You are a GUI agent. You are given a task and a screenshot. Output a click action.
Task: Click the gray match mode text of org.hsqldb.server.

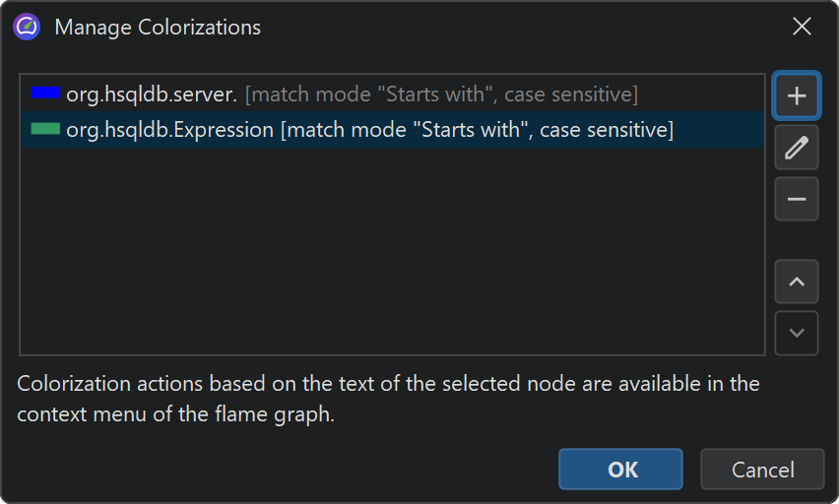tap(441, 94)
